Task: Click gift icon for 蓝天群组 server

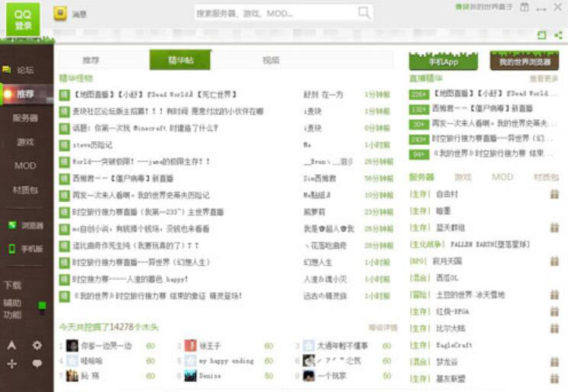Action: pyautogui.click(x=554, y=228)
